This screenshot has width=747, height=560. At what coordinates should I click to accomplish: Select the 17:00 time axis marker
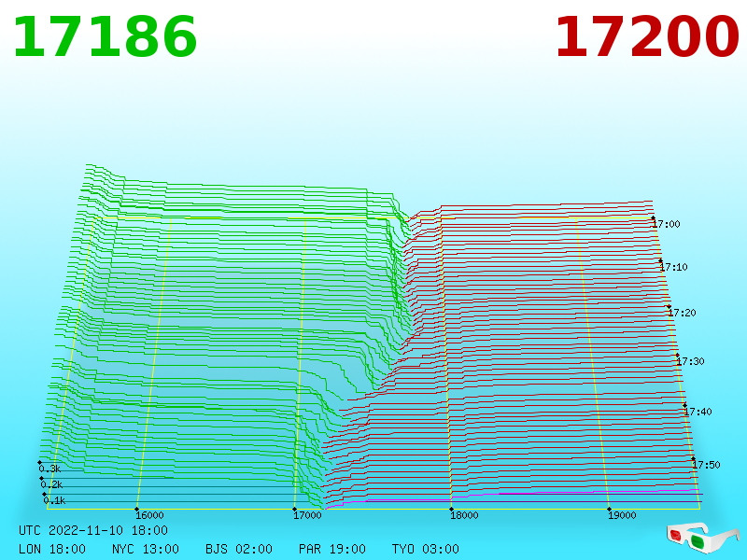click(x=667, y=224)
